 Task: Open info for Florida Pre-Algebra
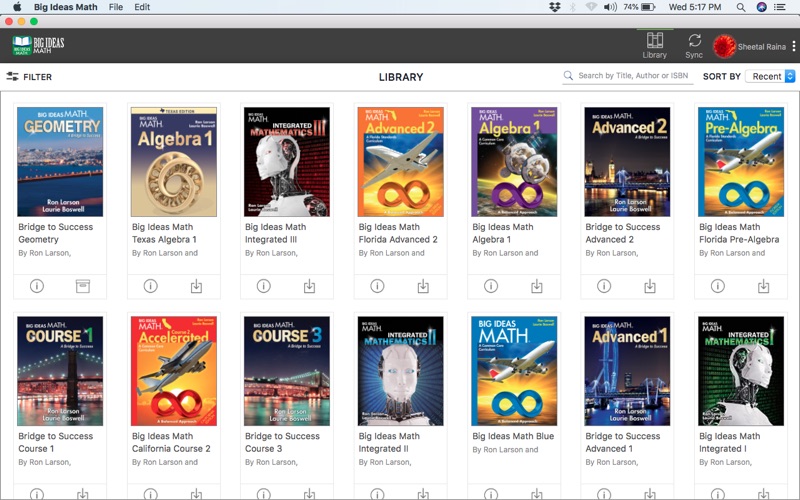[718, 286]
